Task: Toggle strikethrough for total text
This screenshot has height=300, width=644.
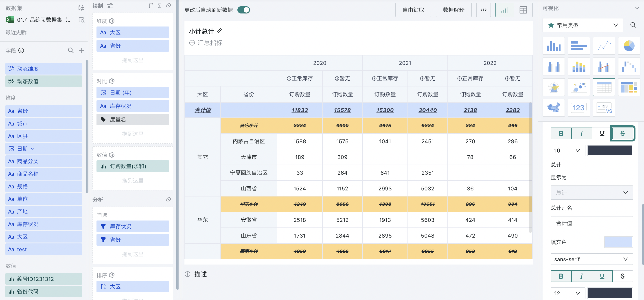Action: point(622,276)
